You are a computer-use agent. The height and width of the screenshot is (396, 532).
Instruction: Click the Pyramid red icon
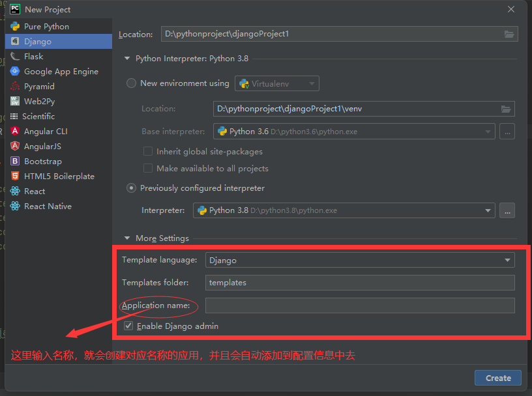point(15,86)
